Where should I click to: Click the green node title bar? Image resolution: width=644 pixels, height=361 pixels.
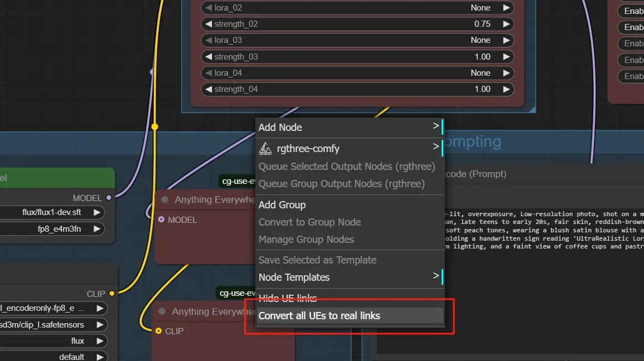[57, 178]
